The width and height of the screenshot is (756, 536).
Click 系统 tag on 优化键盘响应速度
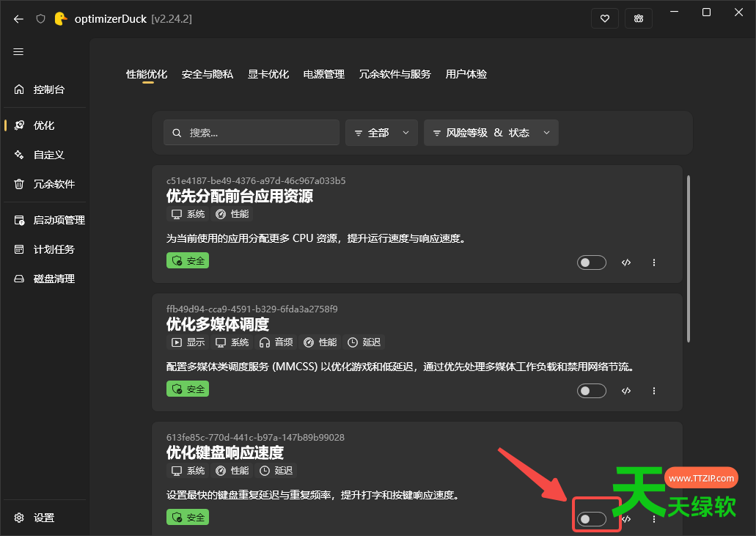[188, 471]
